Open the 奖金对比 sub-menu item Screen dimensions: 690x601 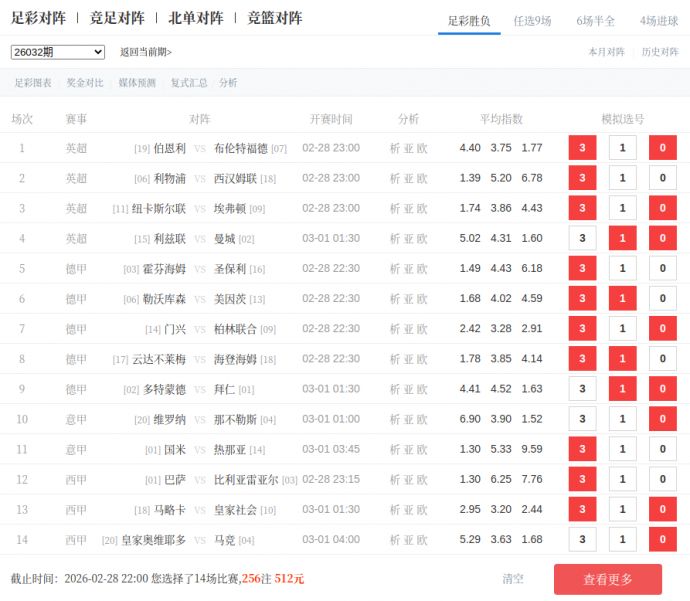point(85,83)
